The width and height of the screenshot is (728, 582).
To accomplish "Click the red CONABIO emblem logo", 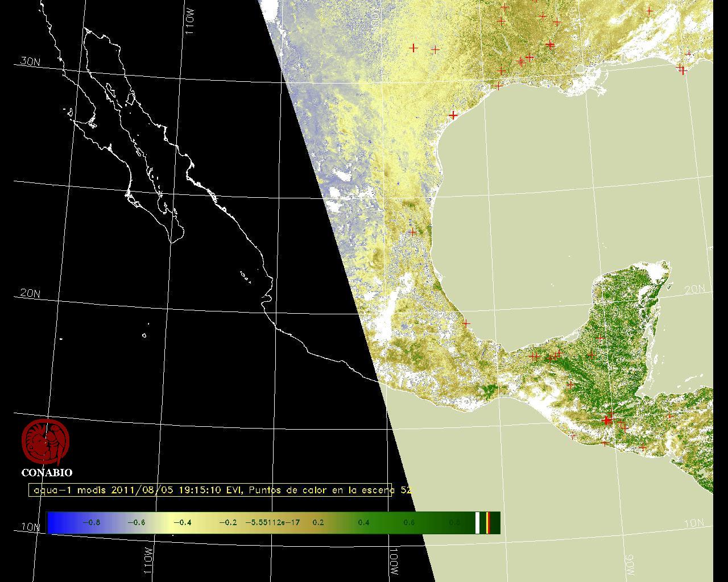I will tap(45, 442).
